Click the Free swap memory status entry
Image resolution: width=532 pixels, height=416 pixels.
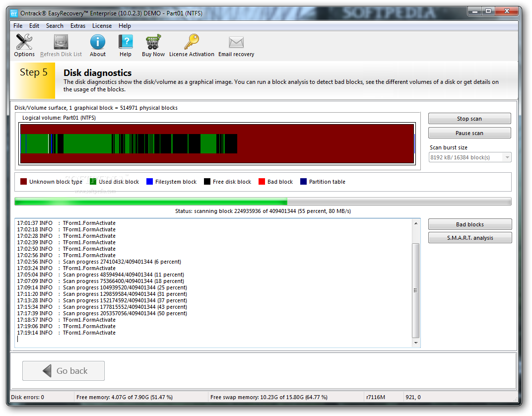pos(268,397)
